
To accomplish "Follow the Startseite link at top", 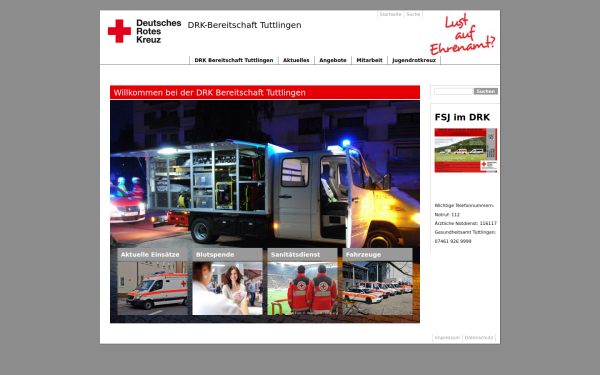I will [390, 14].
